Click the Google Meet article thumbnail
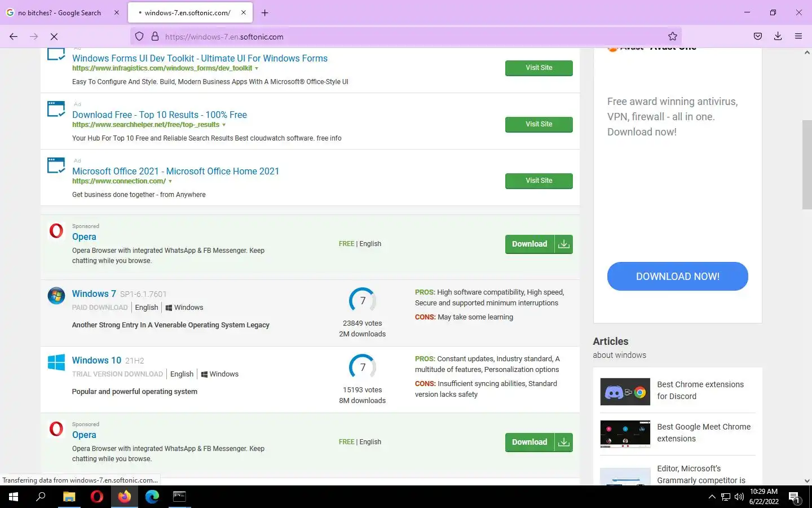This screenshot has height=508, width=812. (x=625, y=434)
